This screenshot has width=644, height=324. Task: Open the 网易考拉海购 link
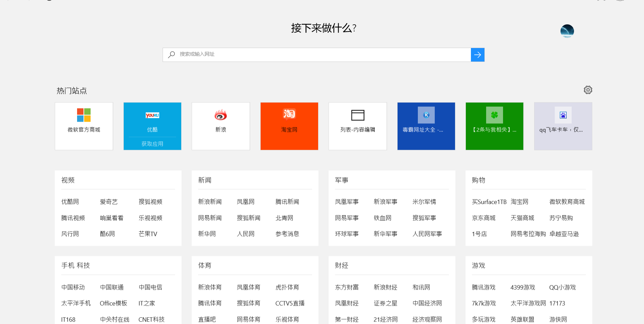coord(528,234)
